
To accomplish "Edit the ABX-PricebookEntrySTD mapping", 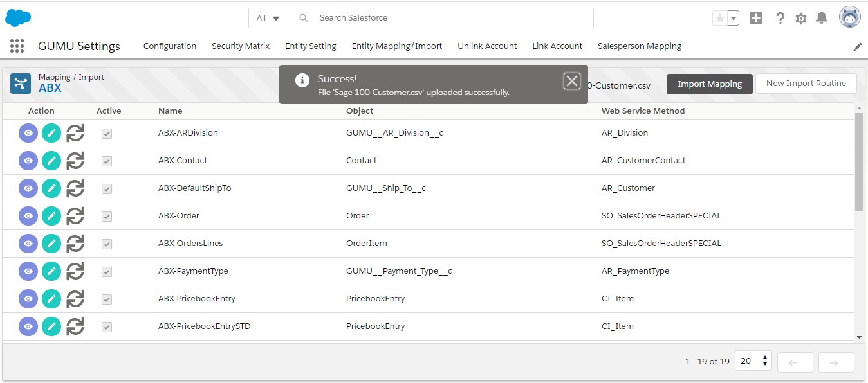I will (51, 326).
